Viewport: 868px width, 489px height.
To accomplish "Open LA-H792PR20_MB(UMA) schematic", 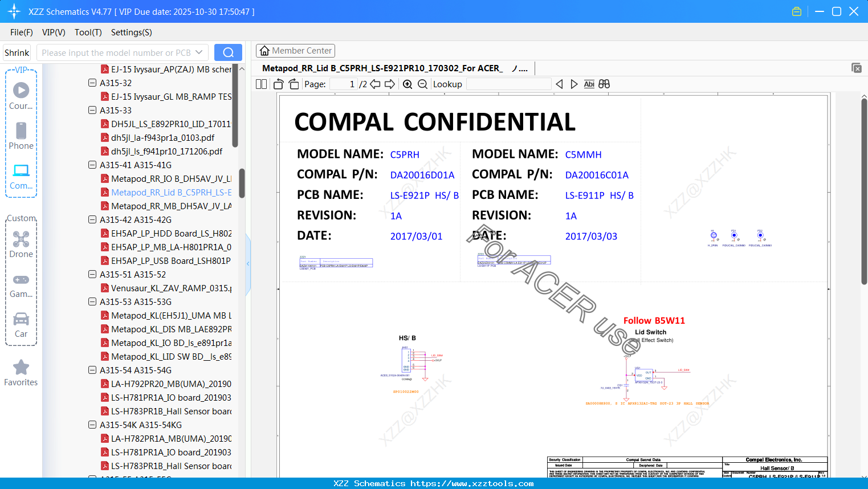I will pos(166,384).
